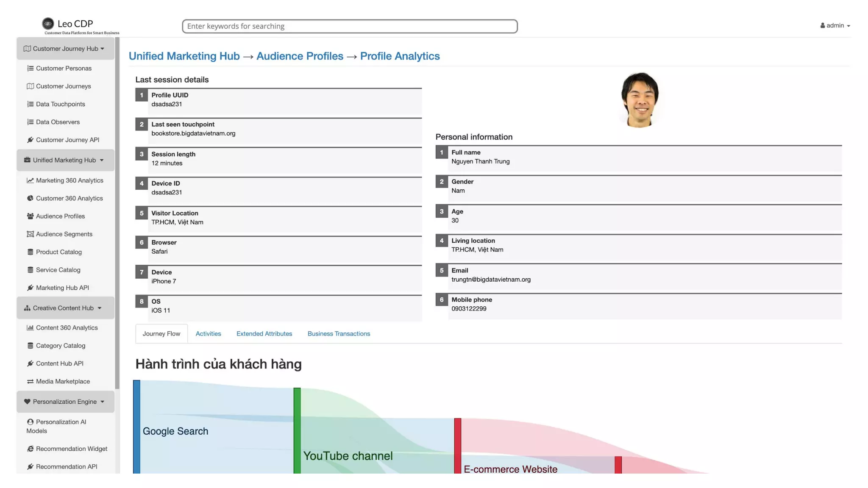
Task: Focus the keyword search input field
Action: click(x=350, y=26)
